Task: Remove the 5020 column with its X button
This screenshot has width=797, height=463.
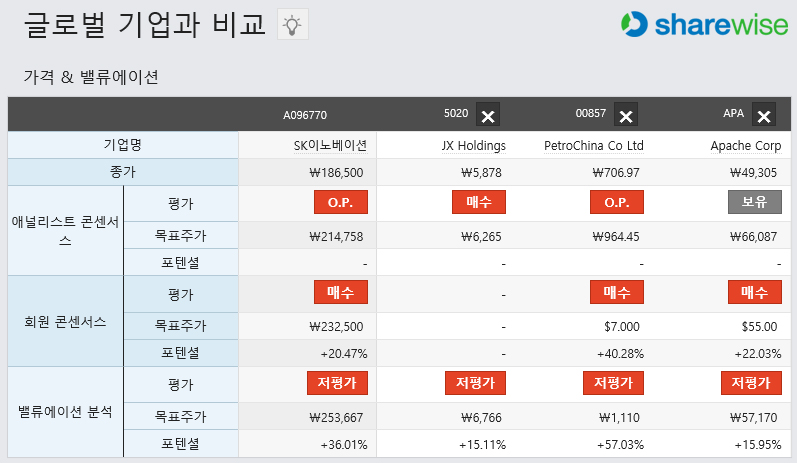Action: click(x=488, y=114)
